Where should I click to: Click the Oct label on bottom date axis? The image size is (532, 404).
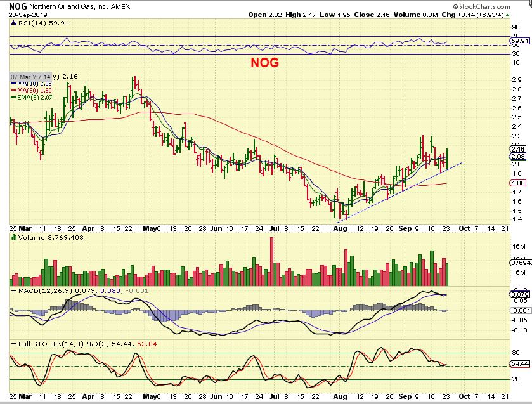click(464, 396)
